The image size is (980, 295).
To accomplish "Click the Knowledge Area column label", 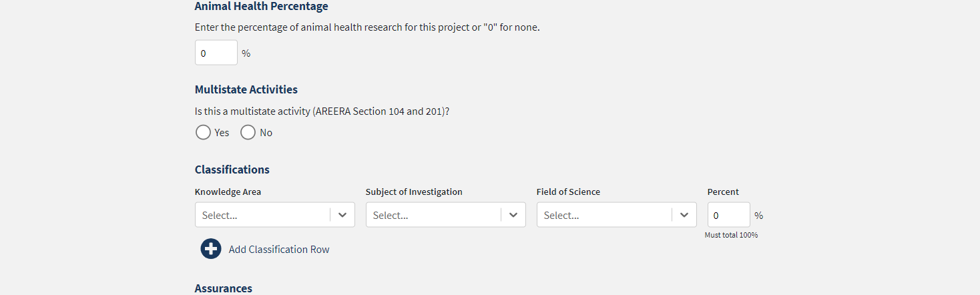I will coord(228,192).
